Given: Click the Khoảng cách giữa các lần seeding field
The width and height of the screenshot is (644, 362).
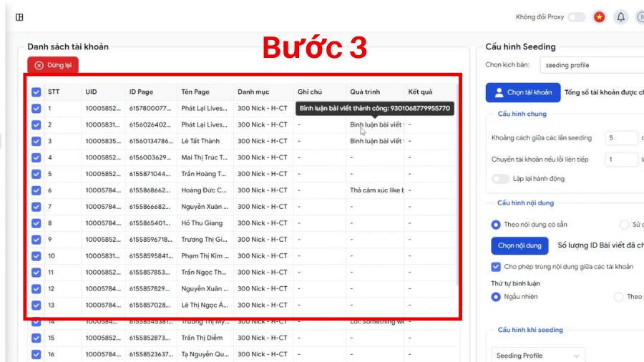Looking at the screenshot, I should coord(621,138).
